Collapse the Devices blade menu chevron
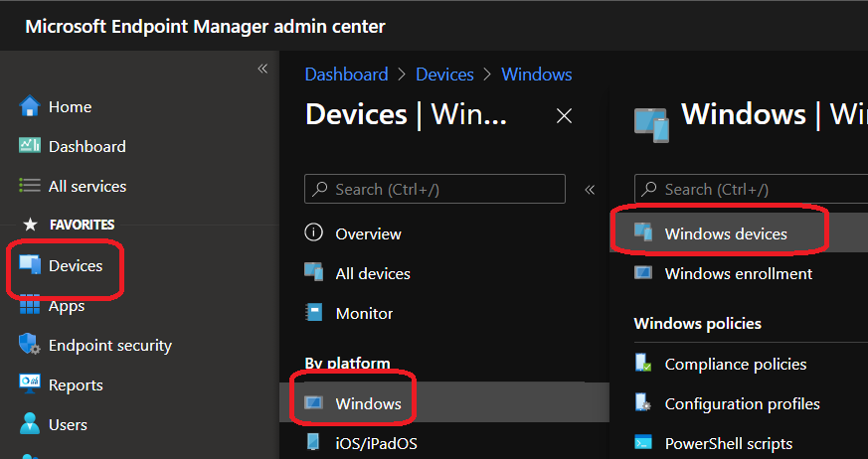This screenshot has width=868, height=459. (x=590, y=189)
